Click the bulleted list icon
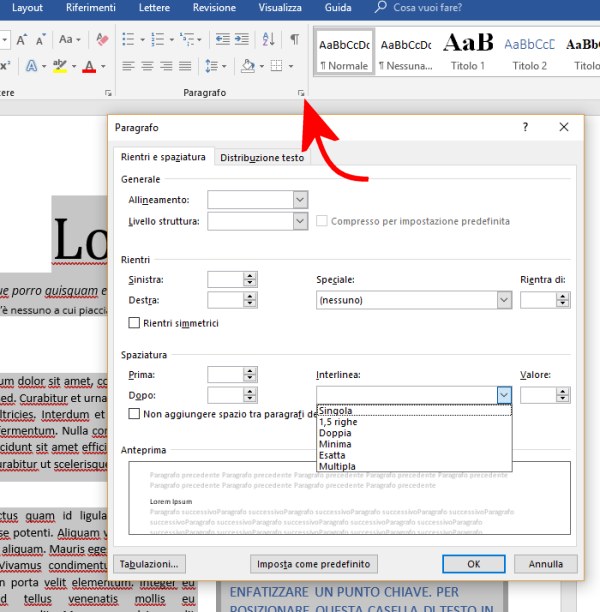The width and height of the screenshot is (600, 612). pos(127,40)
